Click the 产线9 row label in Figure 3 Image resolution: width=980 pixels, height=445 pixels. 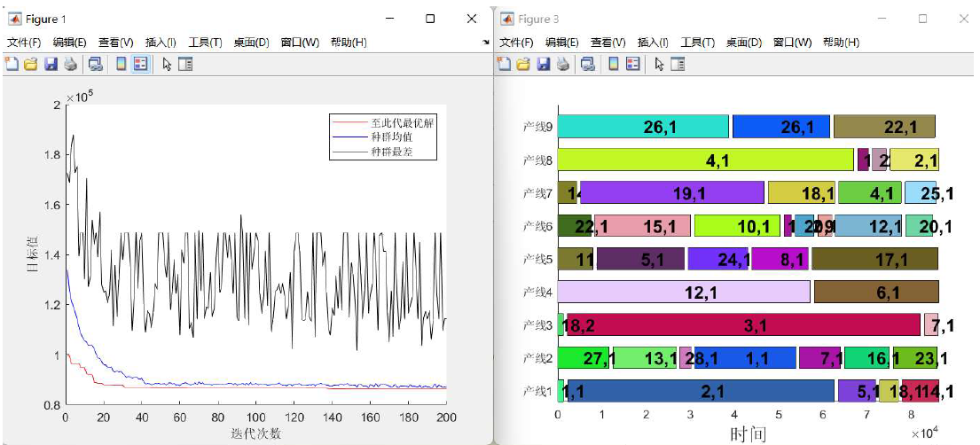pyautogui.click(x=537, y=127)
